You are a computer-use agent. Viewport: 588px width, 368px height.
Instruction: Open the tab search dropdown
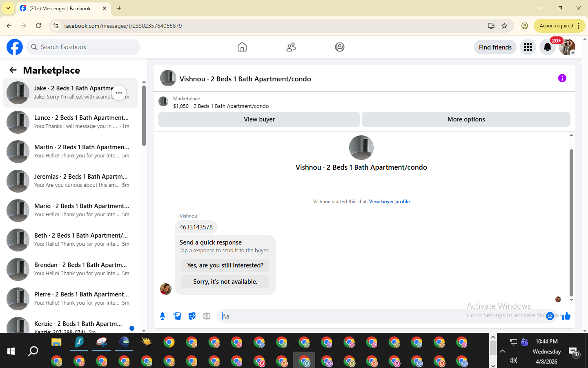[8, 8]
